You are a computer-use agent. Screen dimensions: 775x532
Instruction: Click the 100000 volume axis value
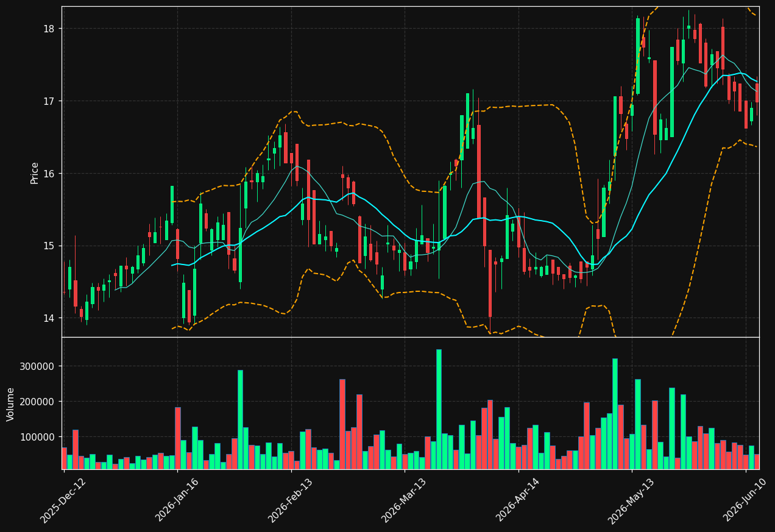[38, 437]
